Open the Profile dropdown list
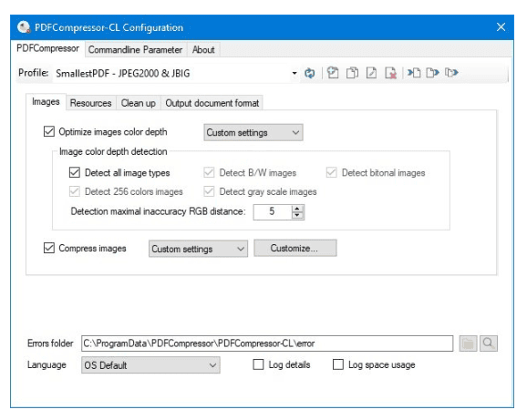The image size is (527, 420). [294, 73]
